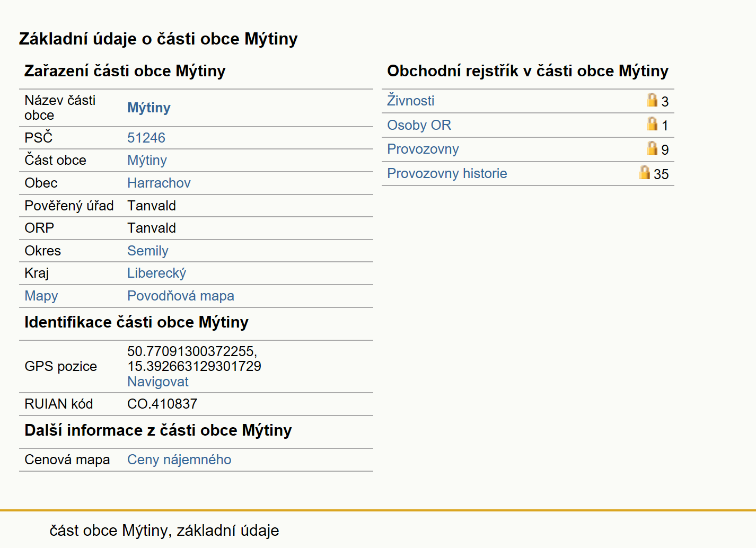This screenshot has height=548, width=756.
Task: Open Osoby OR link
Action: tap(419, 125)
